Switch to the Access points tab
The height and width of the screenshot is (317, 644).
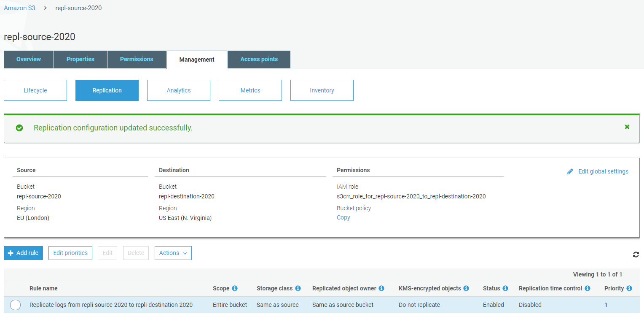(x=259, y=60)
